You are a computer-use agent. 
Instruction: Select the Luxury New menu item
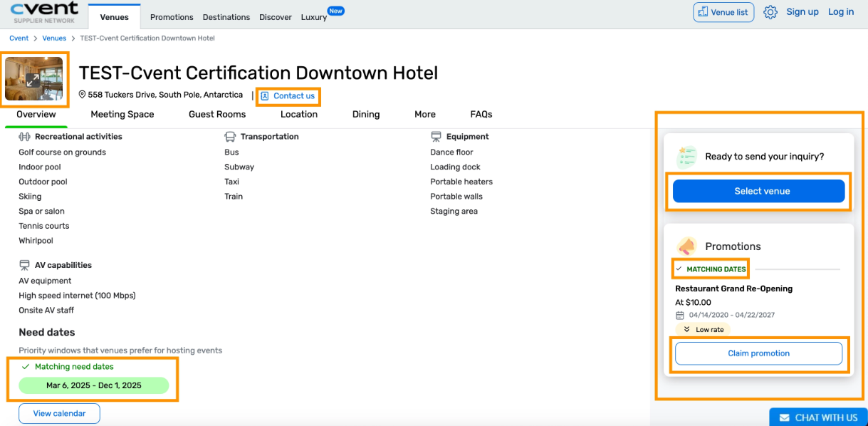click(321, 15)
